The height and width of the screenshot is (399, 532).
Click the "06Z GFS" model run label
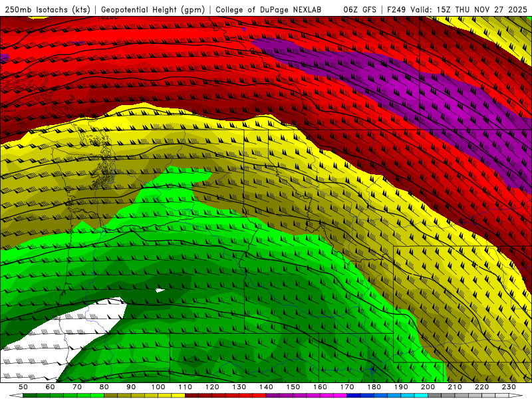(x=360, y=10)
